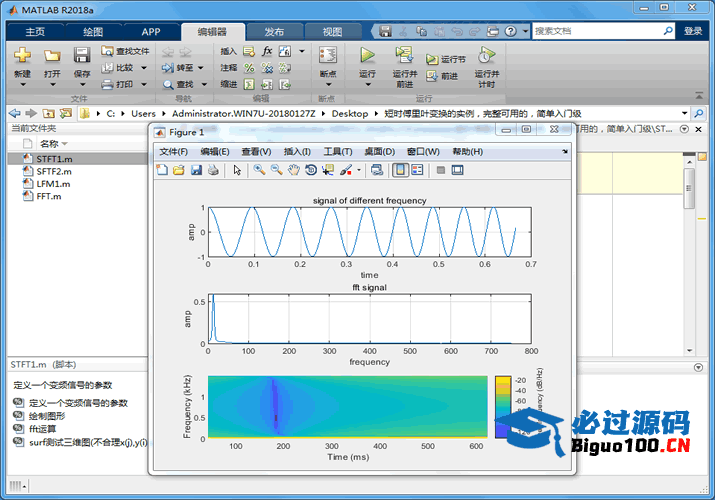715x500 pixels.
Task: Open Figure 1 Help (帮助) menu
Action: coord(467,151)
